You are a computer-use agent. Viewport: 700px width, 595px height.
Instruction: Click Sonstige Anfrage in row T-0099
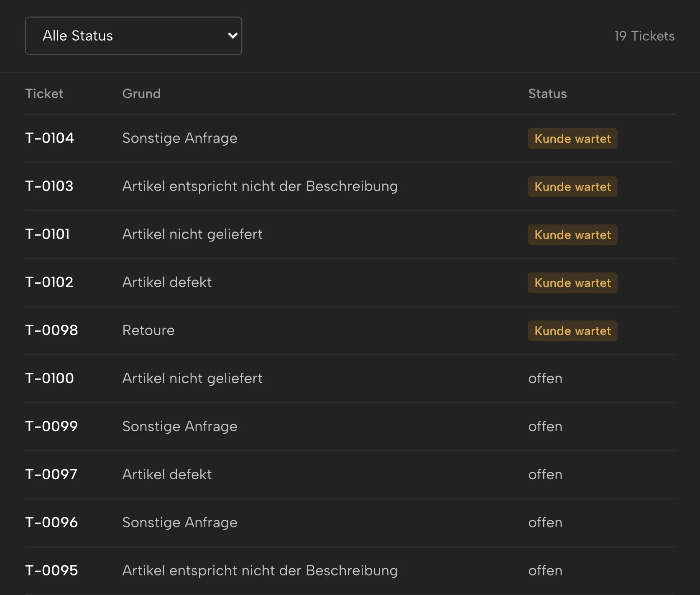[x=180, y=427]
